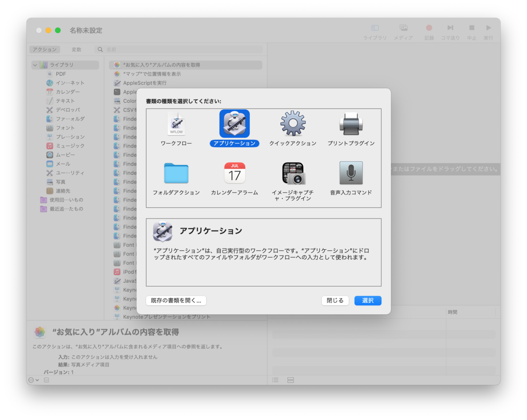This screenshot has height=420, width=527.
Task: Start recording with the 記録 button
Action: (429, 28)
